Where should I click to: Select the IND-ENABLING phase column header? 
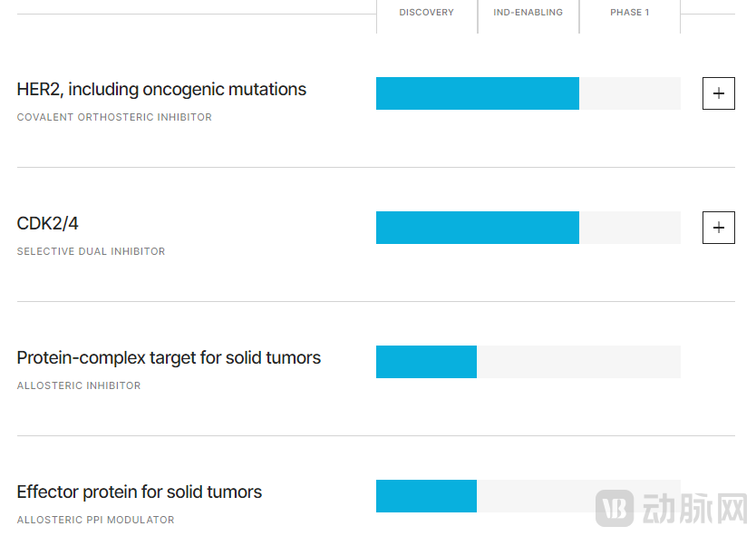pos(528,13)
